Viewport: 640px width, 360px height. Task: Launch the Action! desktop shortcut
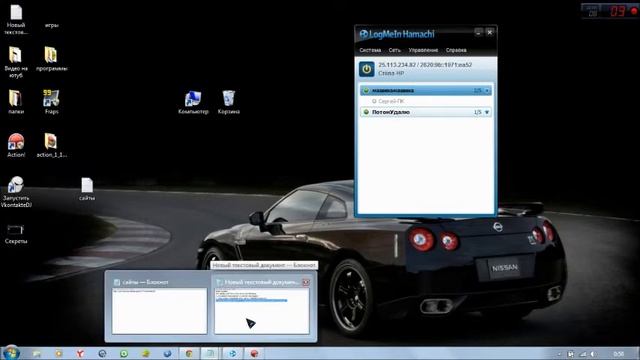tap(16, 145)
